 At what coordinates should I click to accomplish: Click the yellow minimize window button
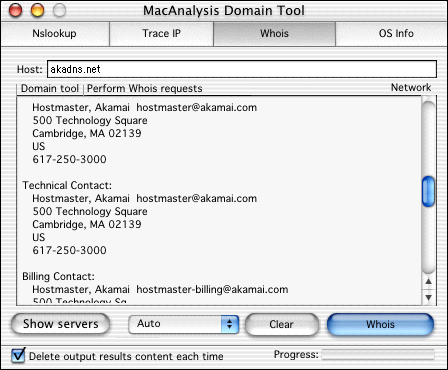pyautogui.click(x=37, y=10)
